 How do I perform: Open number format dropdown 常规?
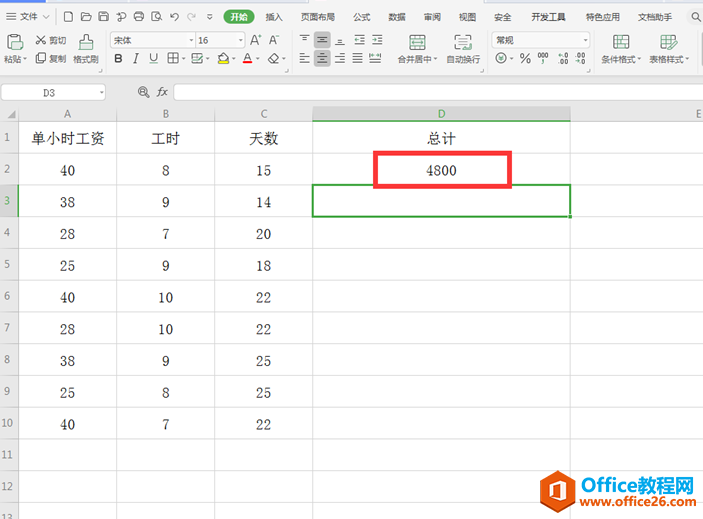coord(585,40)
